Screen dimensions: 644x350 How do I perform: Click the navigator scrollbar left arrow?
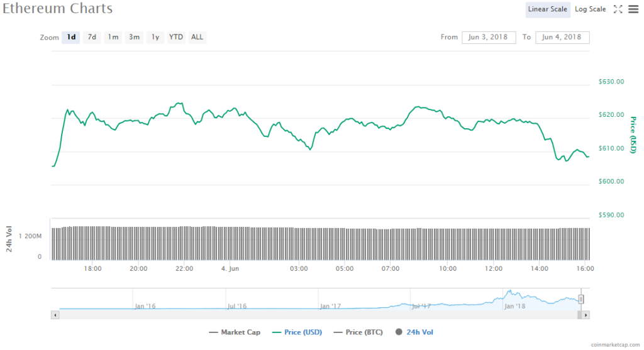[x=55, y=314]
